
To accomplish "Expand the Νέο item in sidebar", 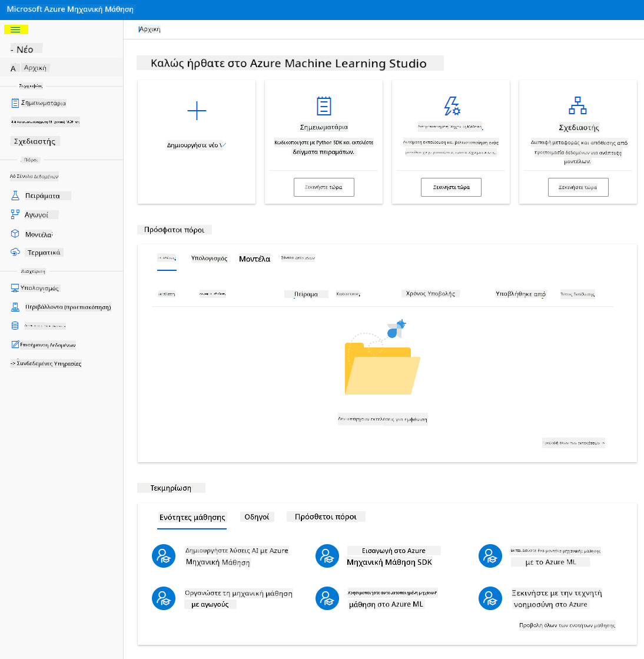I will 25,49.
